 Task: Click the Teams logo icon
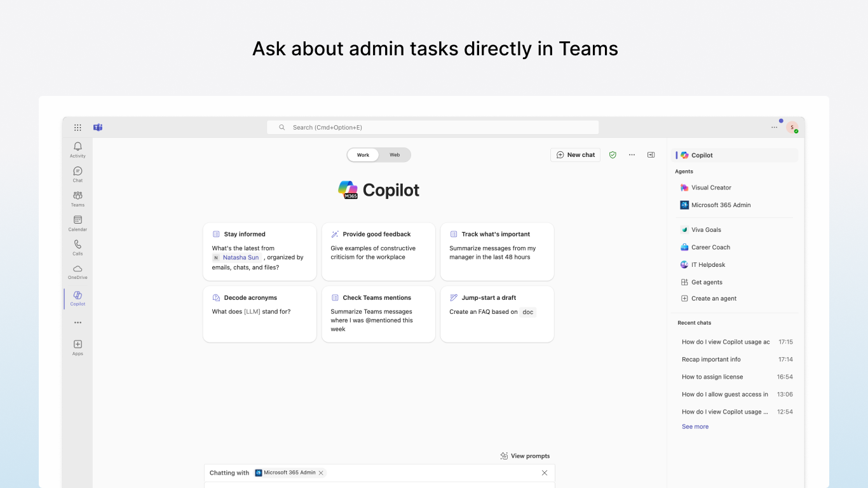pyautogui.click(x=98, y=127)
